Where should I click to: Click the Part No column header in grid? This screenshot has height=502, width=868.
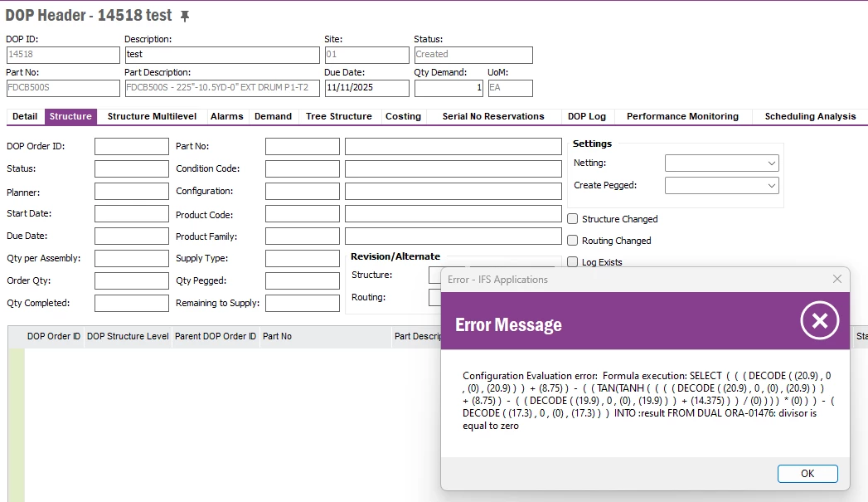pos(326,336)
